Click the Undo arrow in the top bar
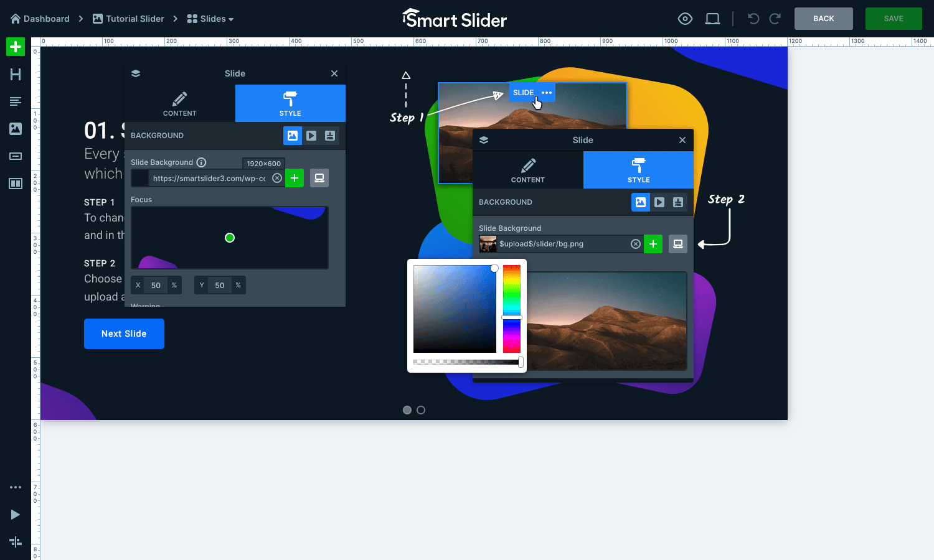Image resolution: width=934 pixels, height=560 pixels. 753,19
